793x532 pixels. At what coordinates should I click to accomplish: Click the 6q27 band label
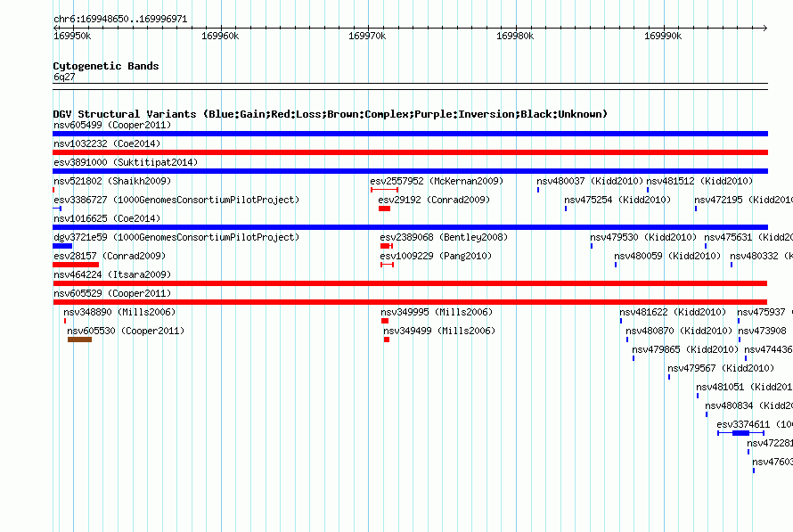tap(64, 77)
